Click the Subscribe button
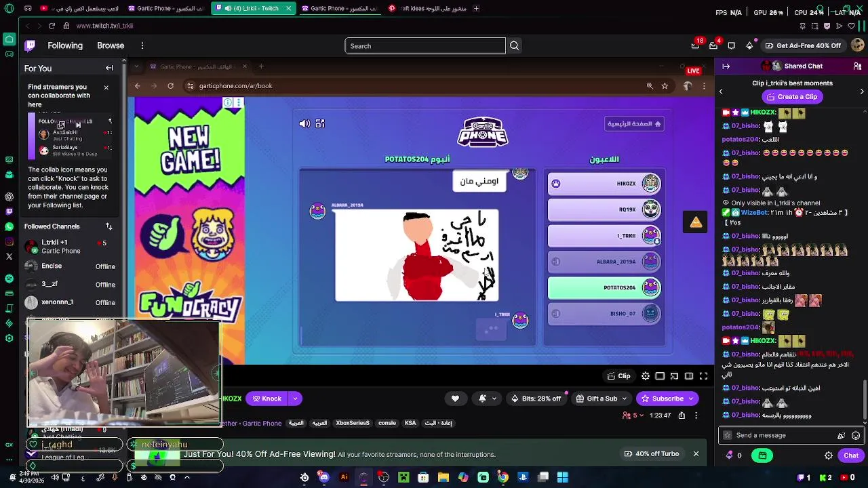This screenshot has width=868, height=488. pos(667,399)
